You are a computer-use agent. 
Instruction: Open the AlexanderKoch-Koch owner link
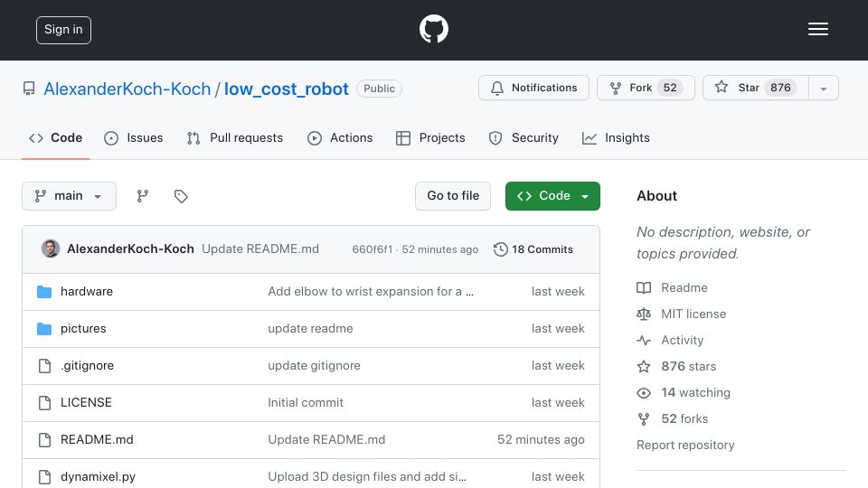coord(127,89)
